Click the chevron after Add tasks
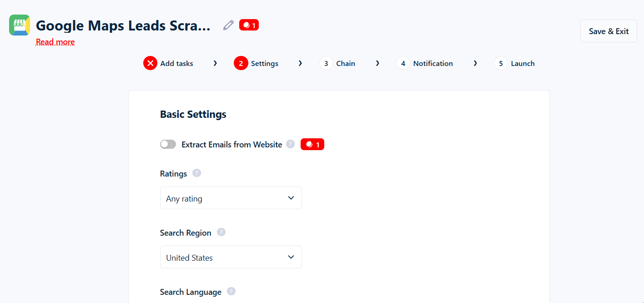 point(215,63)
